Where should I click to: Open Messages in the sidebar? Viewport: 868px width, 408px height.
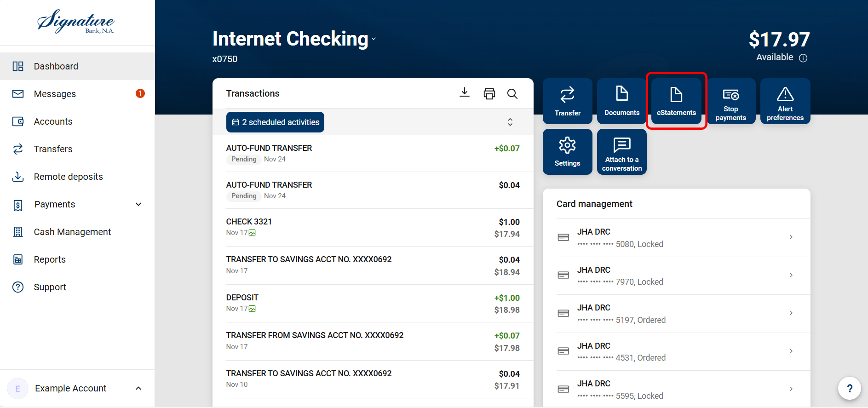pyautogui.click(x=77, y=94)
